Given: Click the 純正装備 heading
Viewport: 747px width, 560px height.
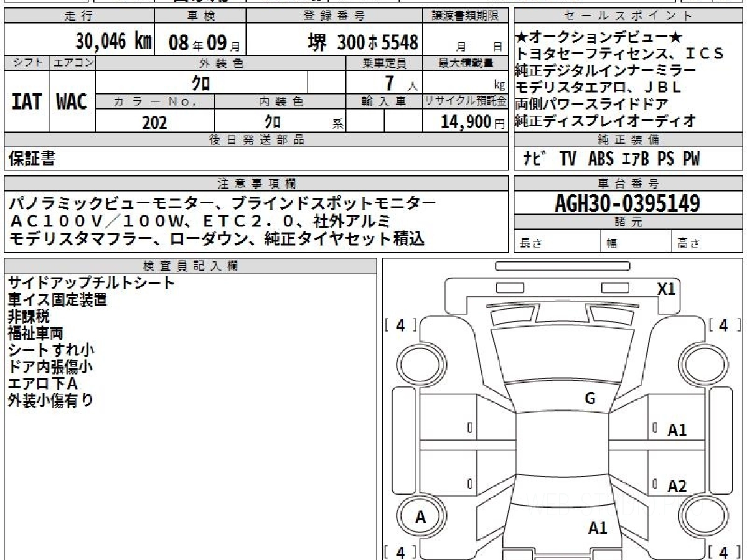Looking at the screenshot, I should [x=628, y=140].
